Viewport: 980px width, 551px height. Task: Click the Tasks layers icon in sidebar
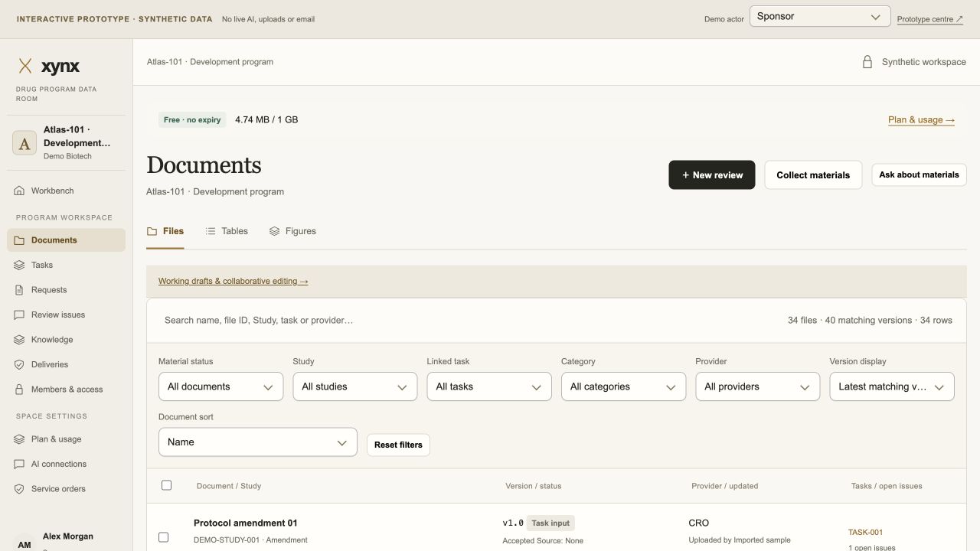19,265
